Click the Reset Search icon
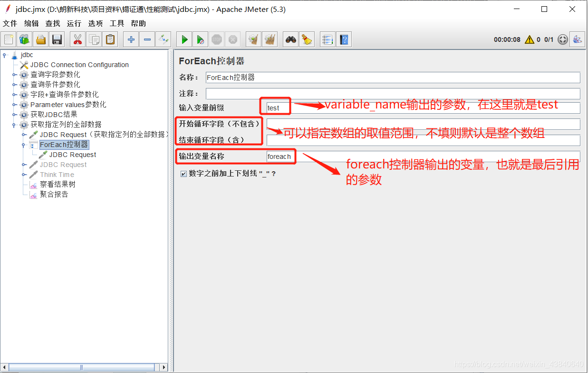Screen dimensions: 588x373 point(307,39)
